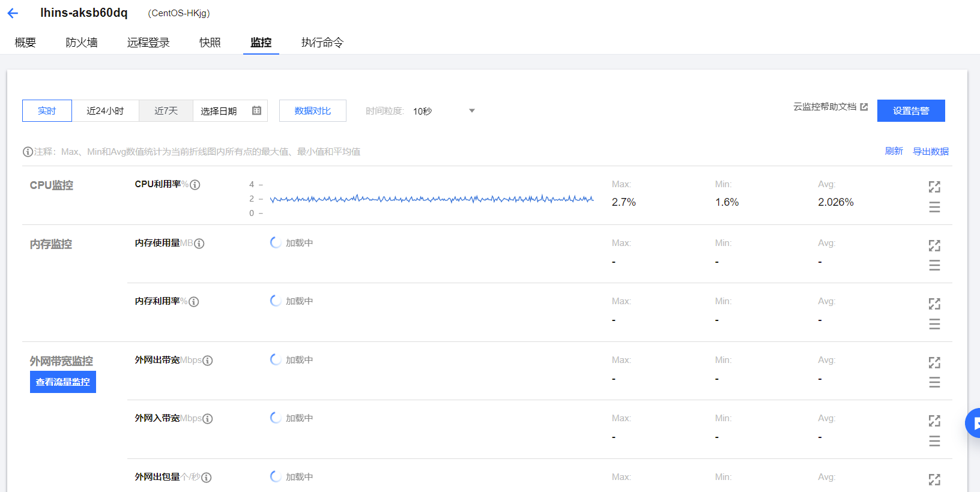Screen dimensions: 980x492
Task: Open the 选择日期 date picker
Action: tap(230, 111)
